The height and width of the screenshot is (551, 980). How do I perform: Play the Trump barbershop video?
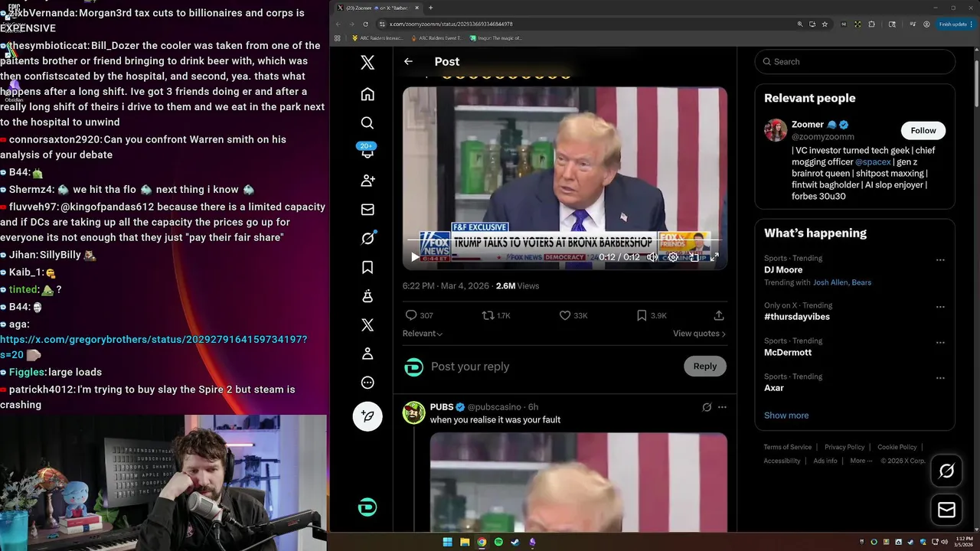coord(415,257)
